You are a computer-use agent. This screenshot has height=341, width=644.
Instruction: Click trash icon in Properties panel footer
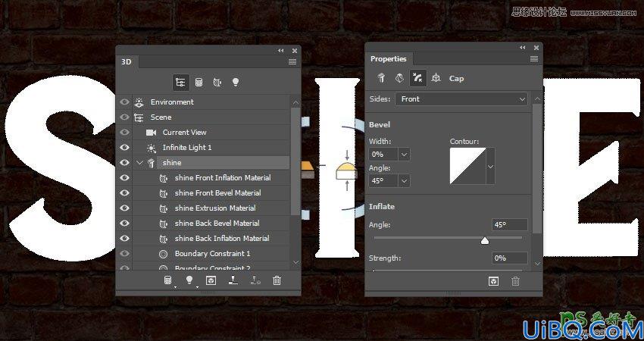515,281
